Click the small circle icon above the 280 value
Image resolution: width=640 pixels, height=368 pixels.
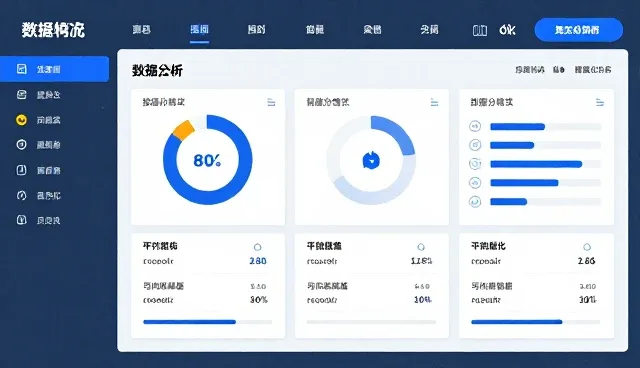[258, 247]
